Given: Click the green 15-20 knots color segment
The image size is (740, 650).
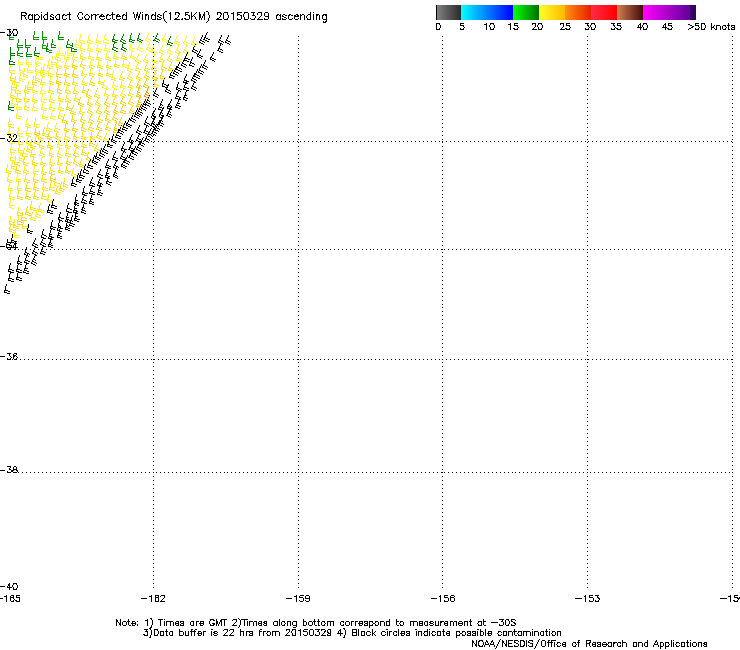Looking at the screenshot, I should tap(526, 12).
